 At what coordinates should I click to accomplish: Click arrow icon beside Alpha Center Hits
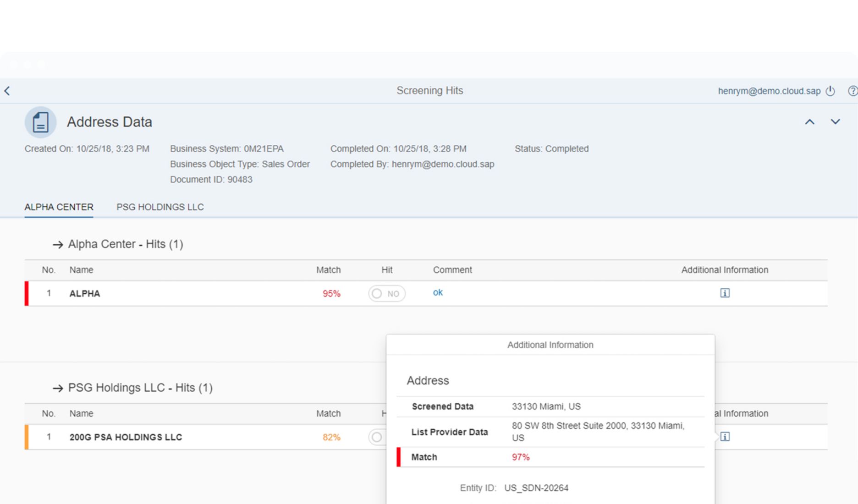point(58,245)
